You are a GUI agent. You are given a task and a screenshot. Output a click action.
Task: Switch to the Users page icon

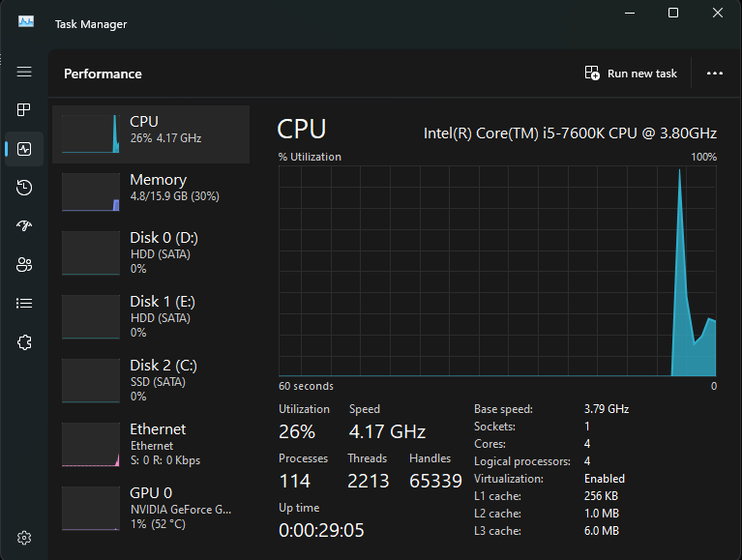tap(24, 265)
